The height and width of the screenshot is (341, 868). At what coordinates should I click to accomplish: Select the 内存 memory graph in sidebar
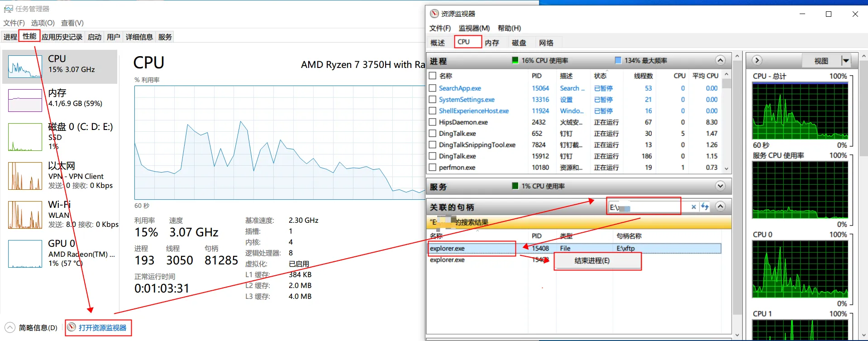tap(25, 100)
